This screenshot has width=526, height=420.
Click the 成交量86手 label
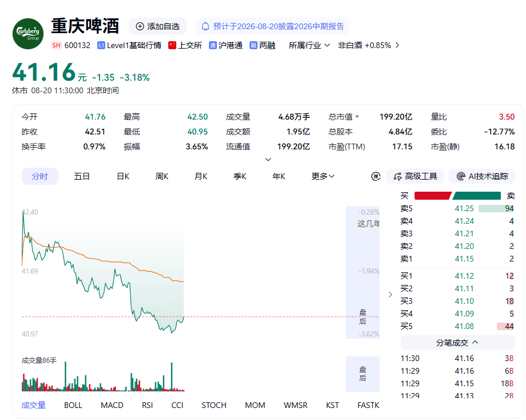tap(39, 360)
